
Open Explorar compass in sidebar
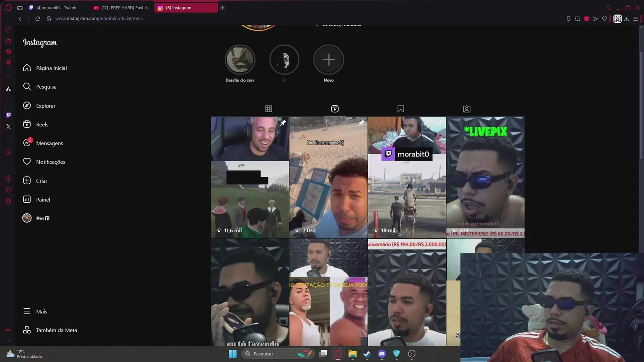tap(39, 106)
